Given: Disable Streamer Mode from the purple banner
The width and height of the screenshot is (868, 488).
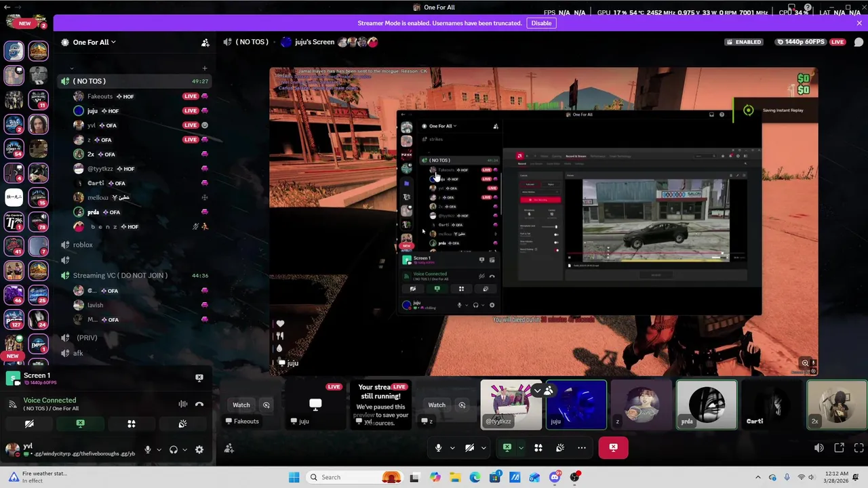Looking at the screenshot, I should (541, 23).
